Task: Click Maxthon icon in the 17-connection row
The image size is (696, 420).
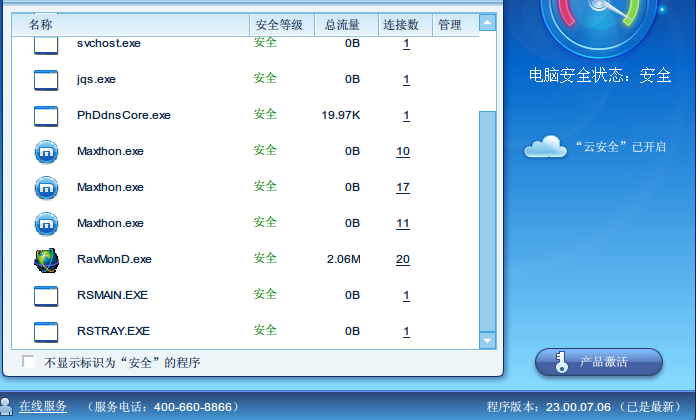Action: click(x=46, y=188)
